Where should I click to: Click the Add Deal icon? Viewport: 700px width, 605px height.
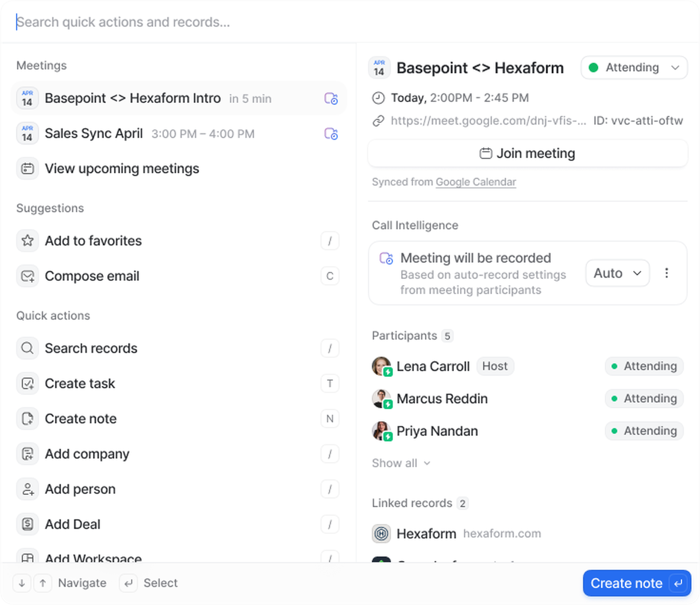(27, 524)
